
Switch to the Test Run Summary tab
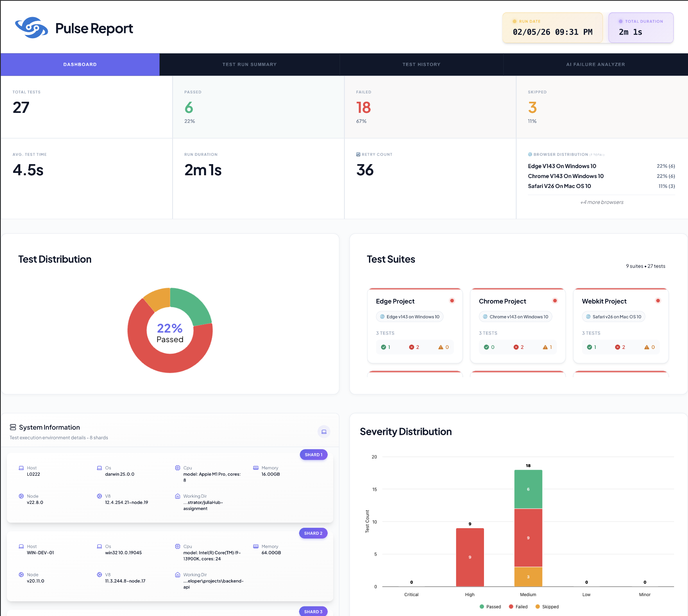[x=249, y=64]
